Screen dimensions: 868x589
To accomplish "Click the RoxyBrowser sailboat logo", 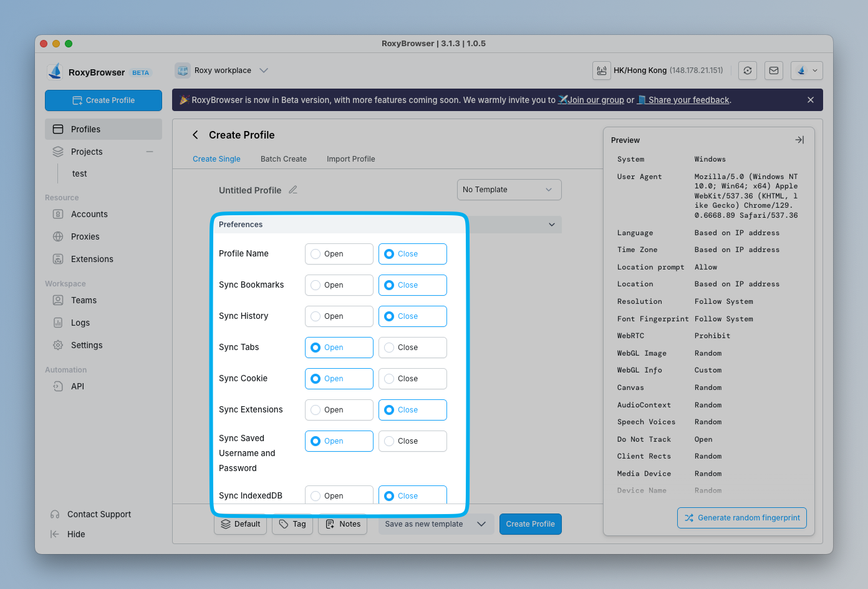I will [55, 72].
